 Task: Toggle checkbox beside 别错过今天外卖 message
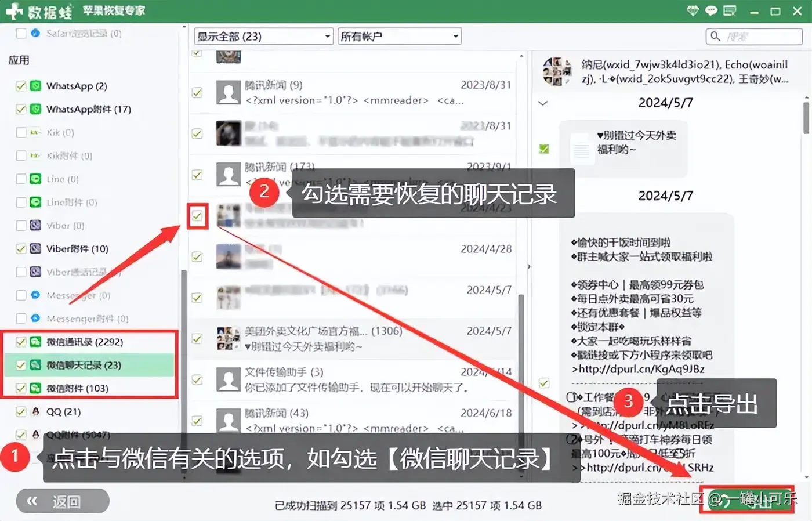[544, 149]
